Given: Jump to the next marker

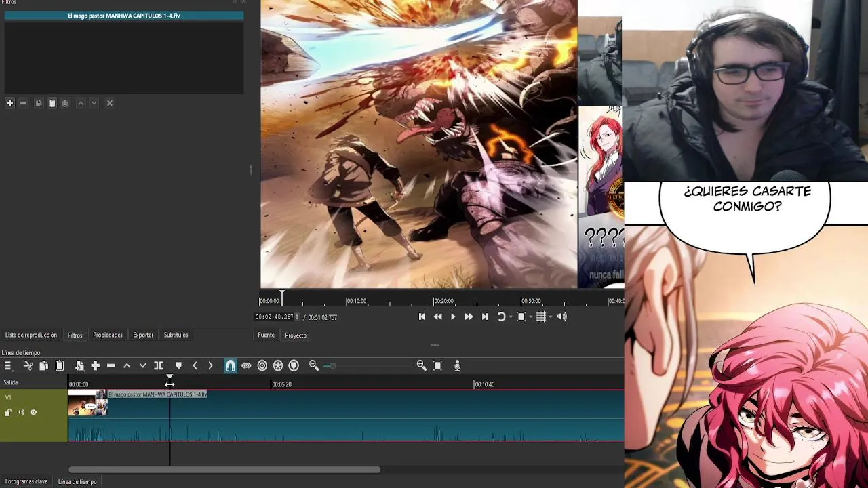Looking at the screenshot, I should pos(210,366).
